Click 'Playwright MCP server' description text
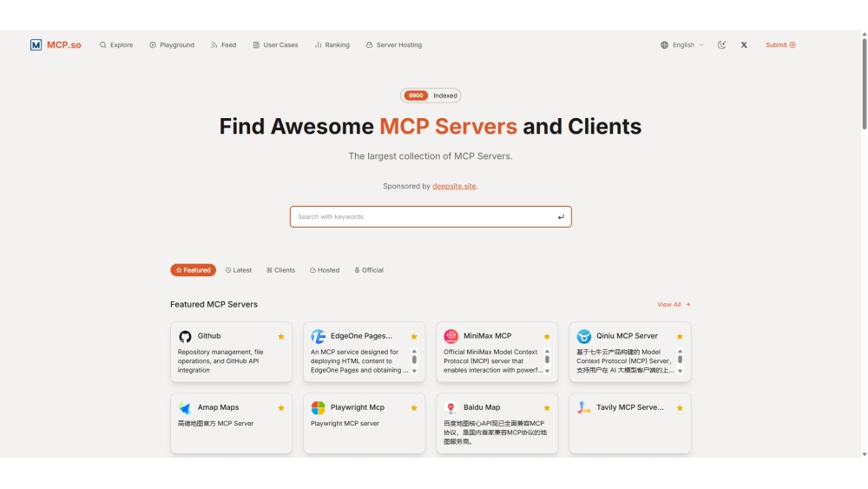The image size is (868, 489). [x=345, y=423]
